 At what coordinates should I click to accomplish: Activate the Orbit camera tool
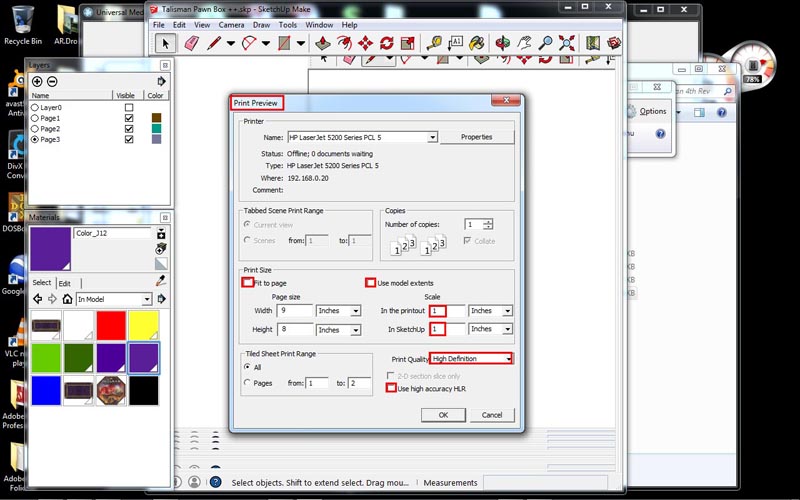tap(503, 43)
